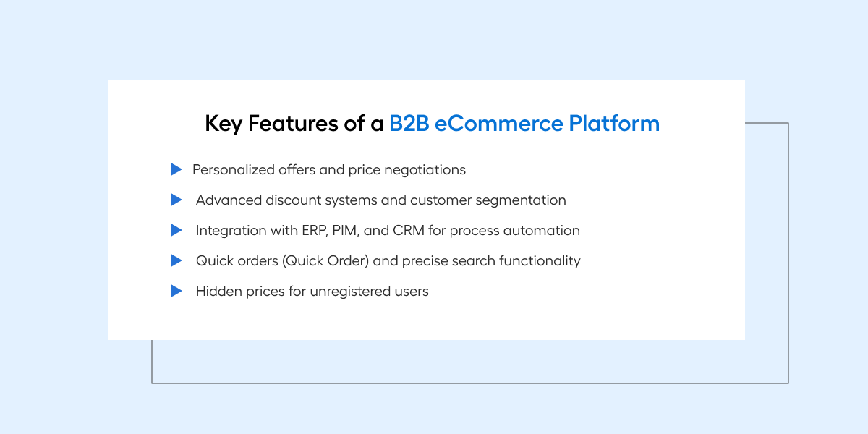Click the arrow bullet beside Personalized offers

pyautogui.click(x=176, y=169)
